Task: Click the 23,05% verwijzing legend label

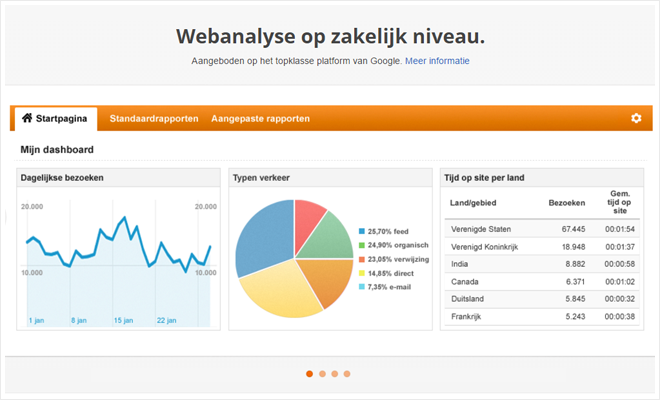Action: pos(398,259)
